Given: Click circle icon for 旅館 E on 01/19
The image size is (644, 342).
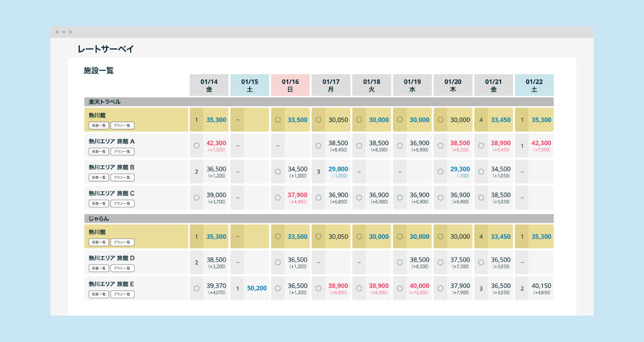Looking at the screenshot, I should 400,288.
